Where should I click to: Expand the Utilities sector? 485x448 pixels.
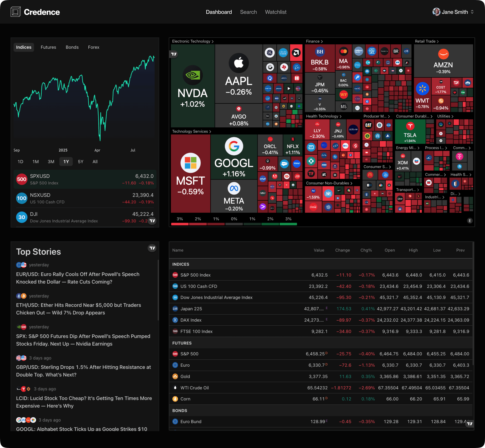[445, 116]
